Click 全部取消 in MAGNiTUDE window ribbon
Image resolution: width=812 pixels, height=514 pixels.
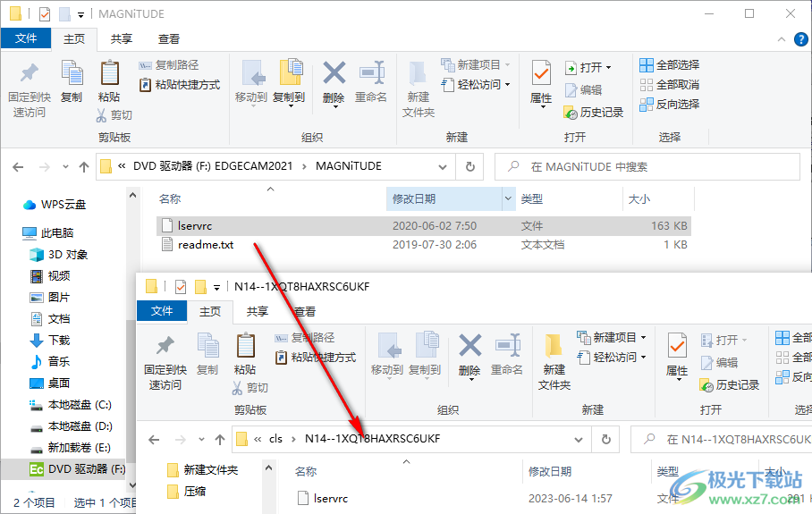click(x=670, y=85)
